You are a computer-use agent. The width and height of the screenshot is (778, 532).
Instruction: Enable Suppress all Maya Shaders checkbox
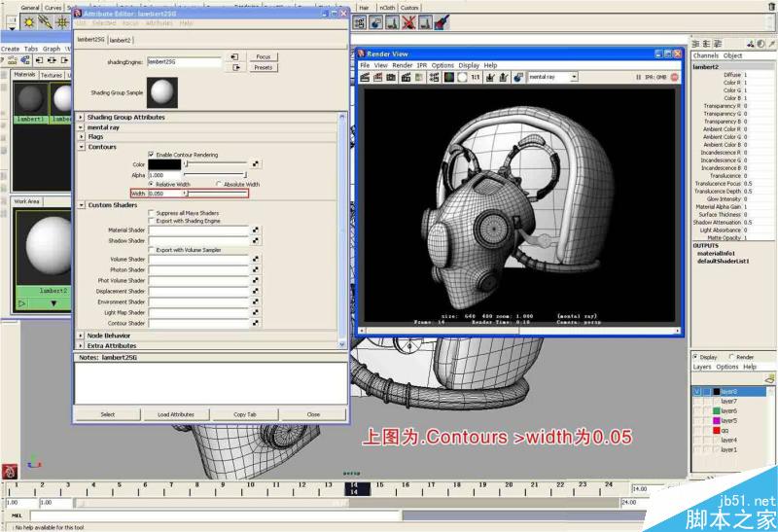click(151, 211)
